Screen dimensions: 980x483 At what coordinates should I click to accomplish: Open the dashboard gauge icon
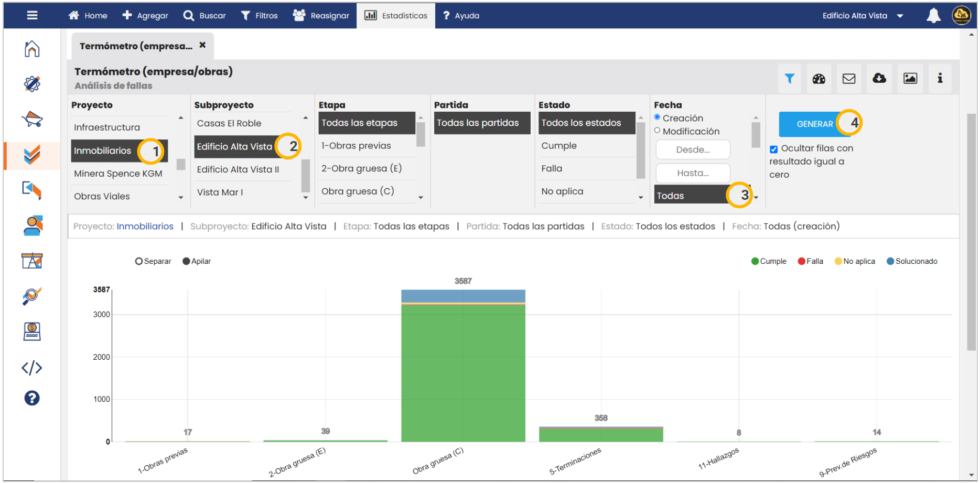point(819,79)
